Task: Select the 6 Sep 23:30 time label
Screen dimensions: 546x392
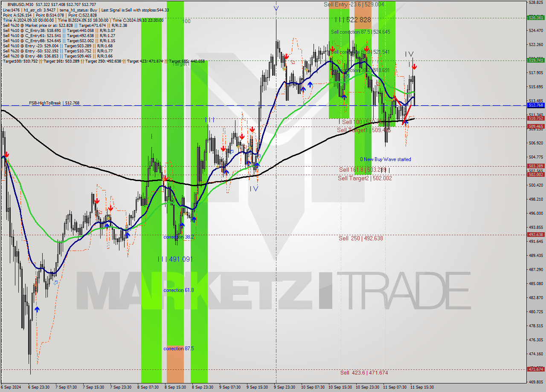Action: [38, 387]
